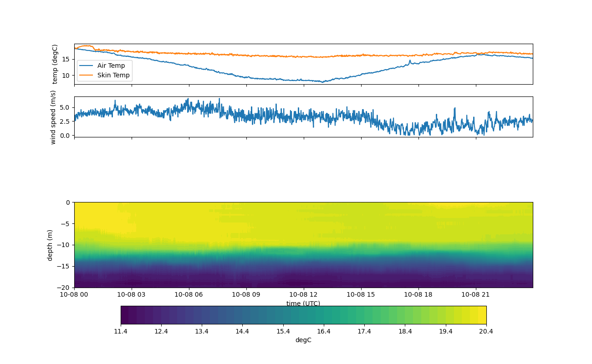Select the 10-08 03 time tick label
Viewport: 592px width, 364px height.
[131, 294]
